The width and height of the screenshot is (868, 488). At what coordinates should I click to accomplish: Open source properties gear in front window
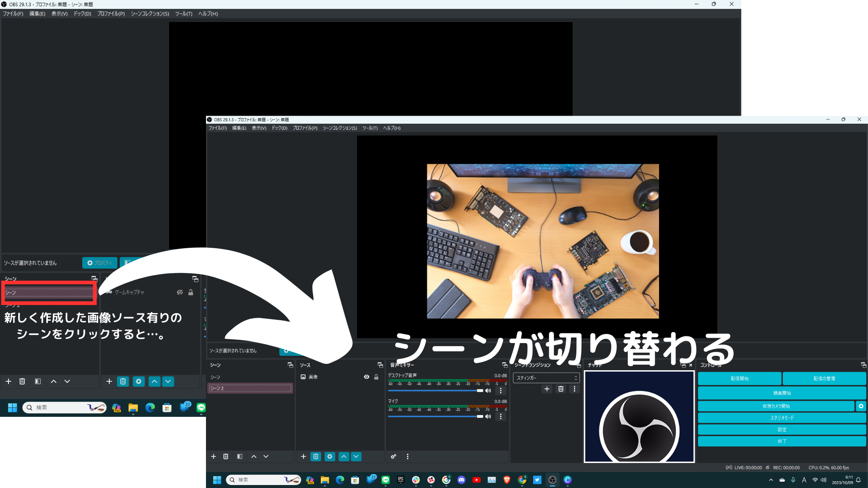(330, 456)
